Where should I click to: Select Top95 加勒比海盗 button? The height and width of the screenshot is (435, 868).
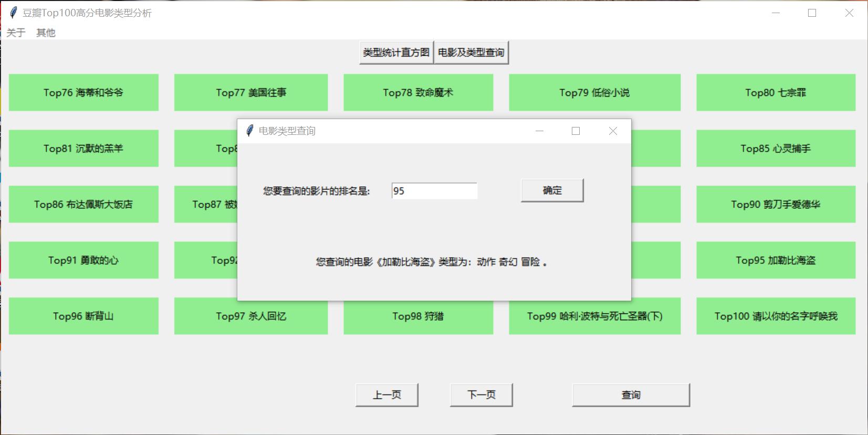click(x=776, y=260)
